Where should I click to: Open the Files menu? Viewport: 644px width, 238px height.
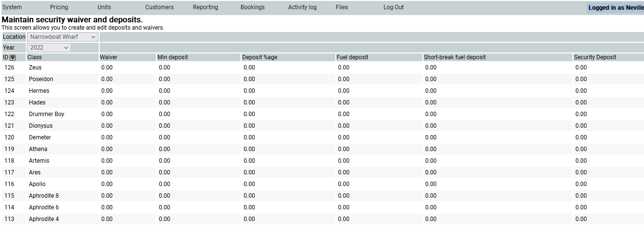click(x=342, y=7)
